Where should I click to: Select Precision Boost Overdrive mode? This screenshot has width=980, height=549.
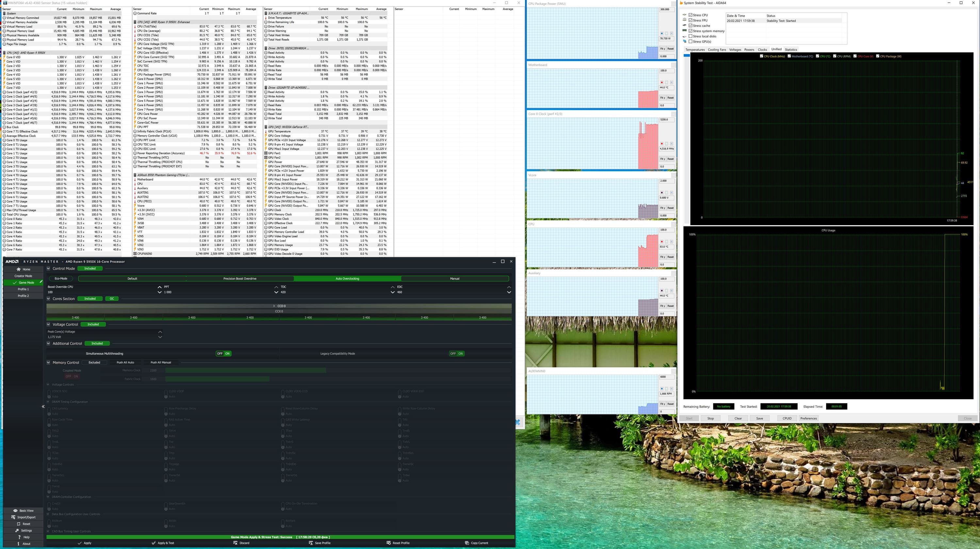(x=240, y=279)
